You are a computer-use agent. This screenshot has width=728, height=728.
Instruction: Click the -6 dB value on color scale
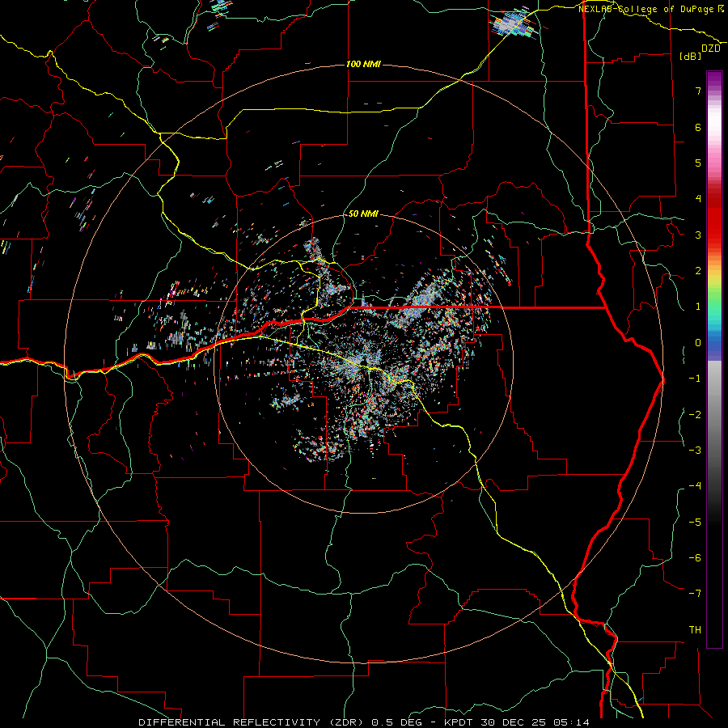coord(695,557)
